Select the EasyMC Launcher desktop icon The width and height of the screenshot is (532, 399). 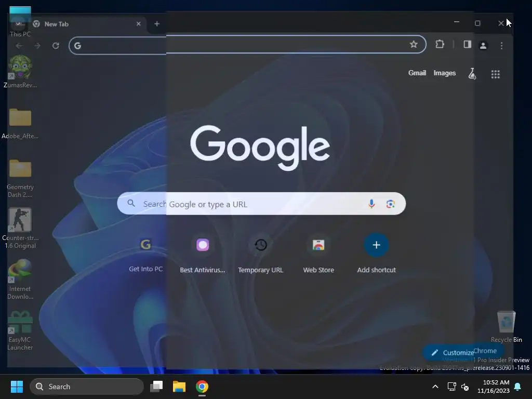(20, 331)
